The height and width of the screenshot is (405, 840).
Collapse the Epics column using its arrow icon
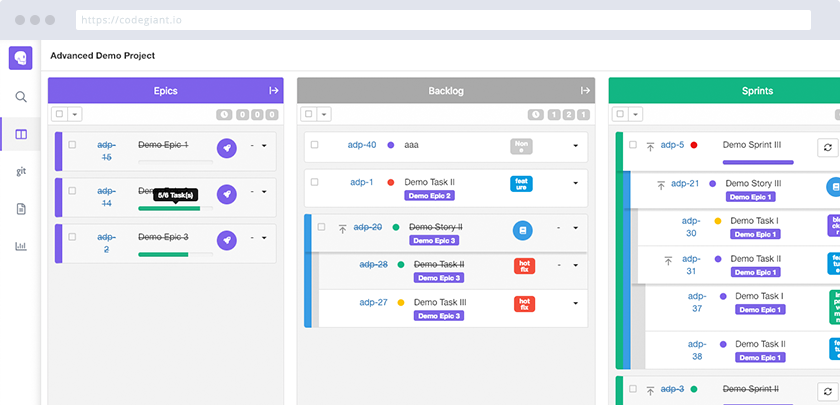pos(274,91)
